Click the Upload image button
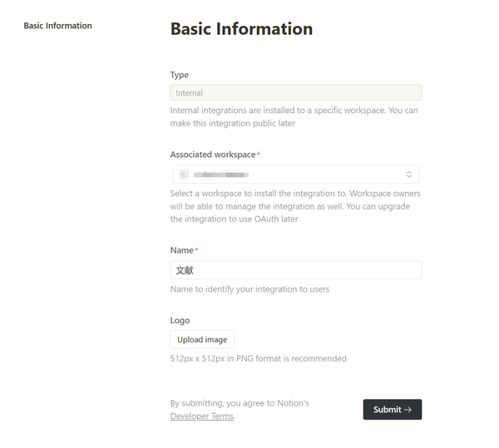The image size is (499, 448). coord(202,339)
